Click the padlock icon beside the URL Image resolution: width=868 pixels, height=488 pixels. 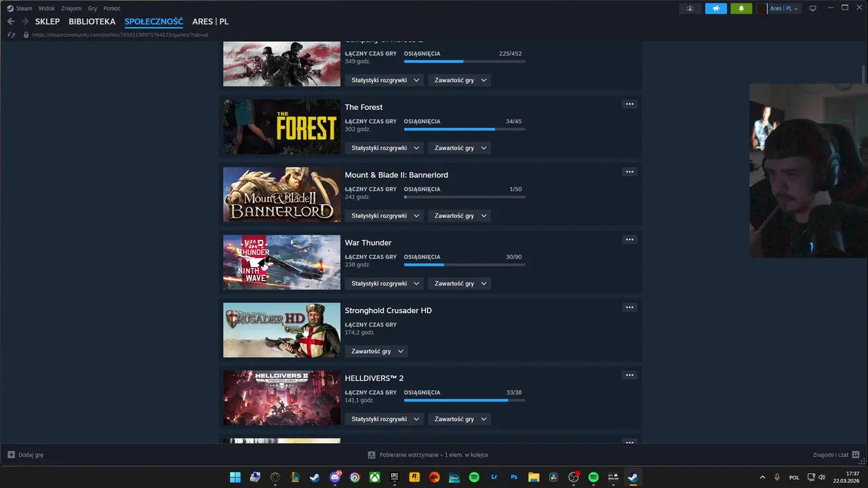click(26, 35)
